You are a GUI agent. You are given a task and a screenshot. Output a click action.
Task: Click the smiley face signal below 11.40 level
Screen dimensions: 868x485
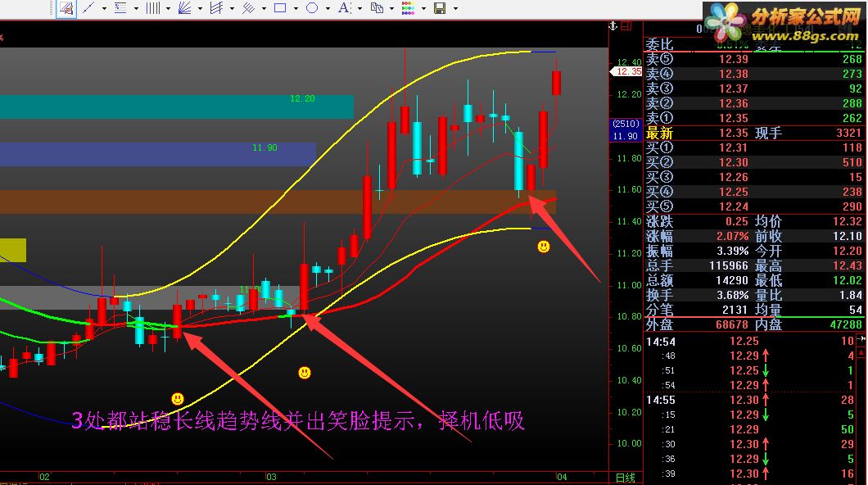[544, 247]
